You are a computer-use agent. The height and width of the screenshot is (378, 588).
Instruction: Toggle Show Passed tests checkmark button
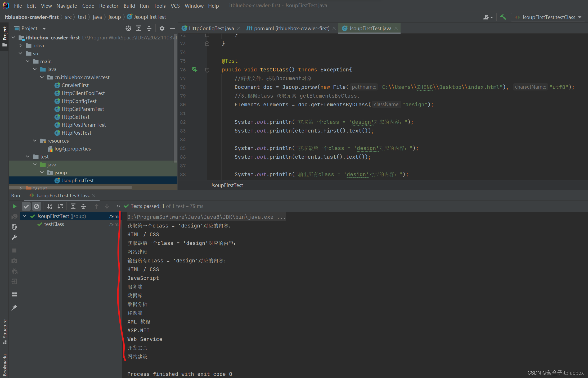[x=26, y=206]
